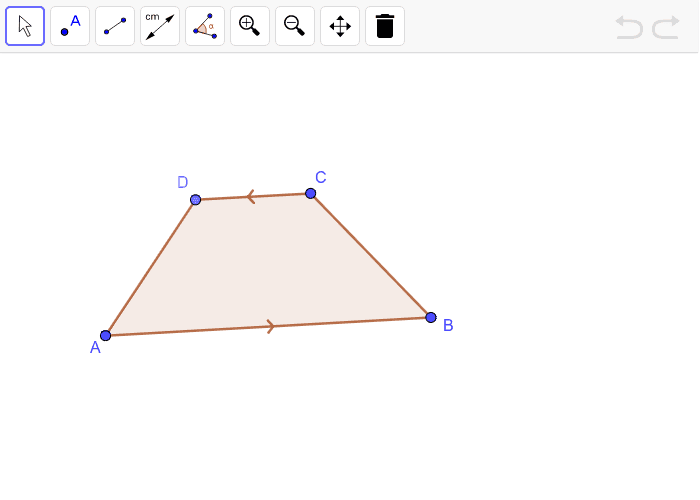Click the label of vertex D
Viewport: 700px width, 500px height.
(183, 182)
